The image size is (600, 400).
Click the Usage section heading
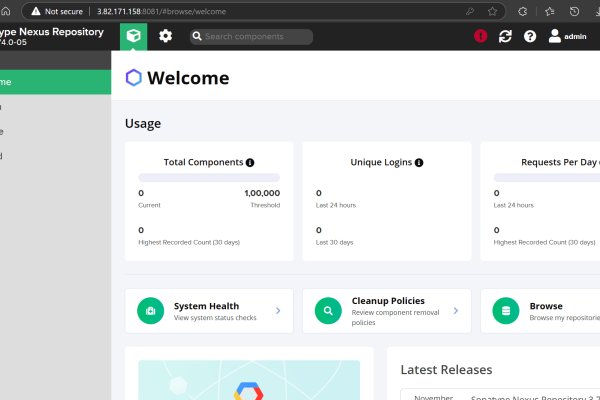tap(143, 124)
